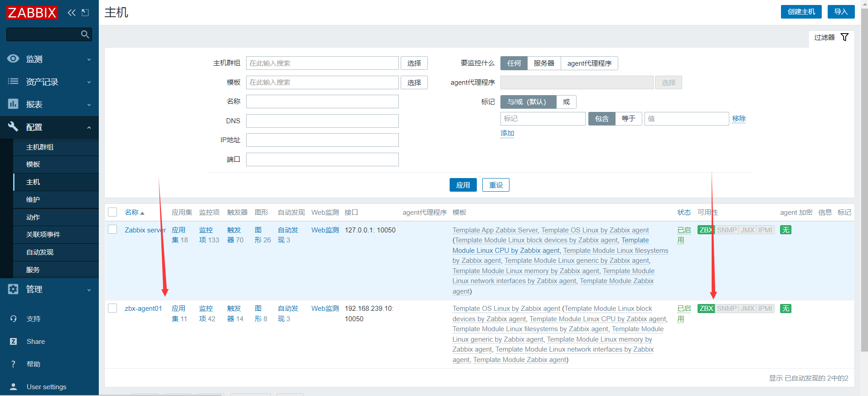Expand the 监测 menu chevron
The image size is (868, 396).
pos(89,59)
